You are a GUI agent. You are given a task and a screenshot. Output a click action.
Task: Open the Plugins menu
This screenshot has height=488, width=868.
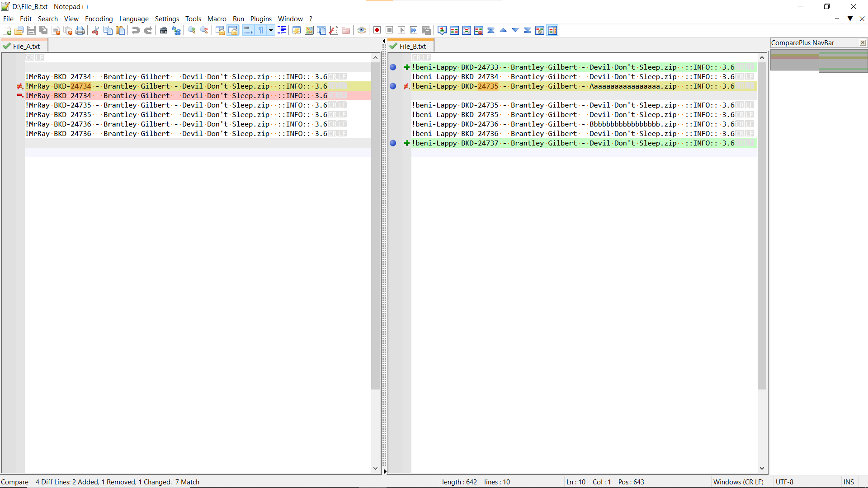pos(261,19)
